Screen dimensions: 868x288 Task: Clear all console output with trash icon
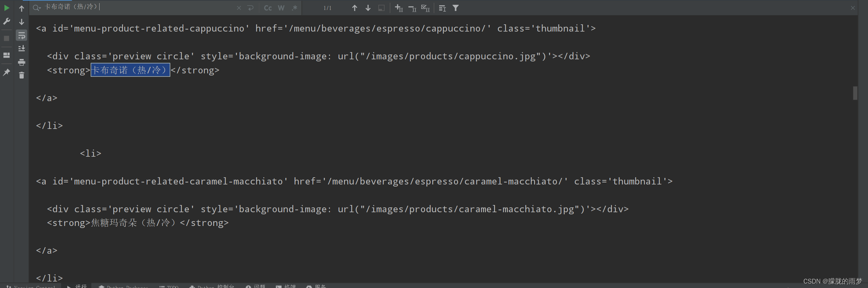22,75
